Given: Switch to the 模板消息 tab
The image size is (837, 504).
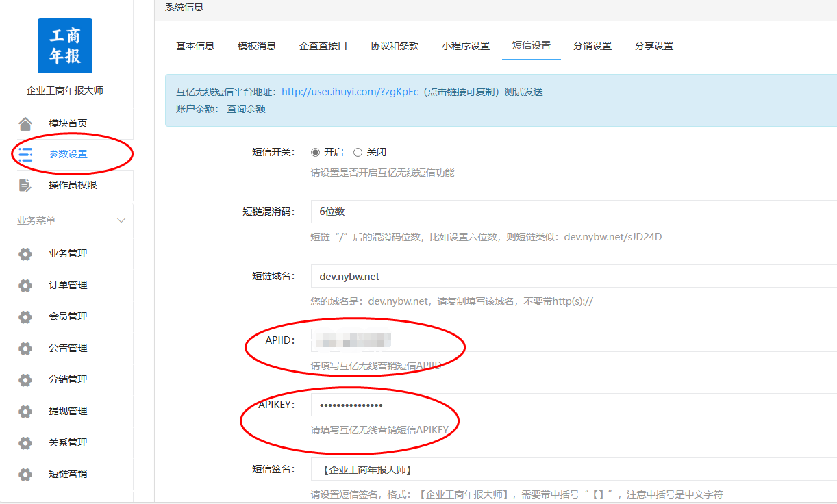Looking at the screenshot, I should point(257,46).
